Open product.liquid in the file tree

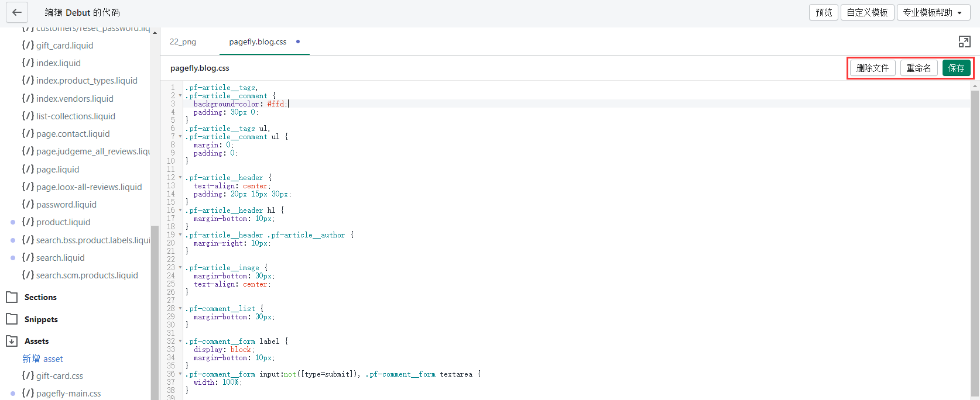click(63, 222)
